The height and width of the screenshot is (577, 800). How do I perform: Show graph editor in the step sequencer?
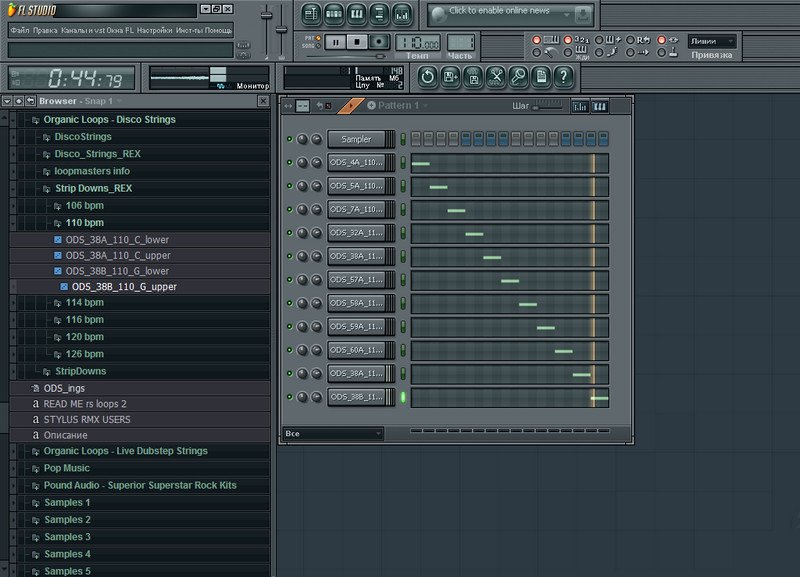point(580,106)
